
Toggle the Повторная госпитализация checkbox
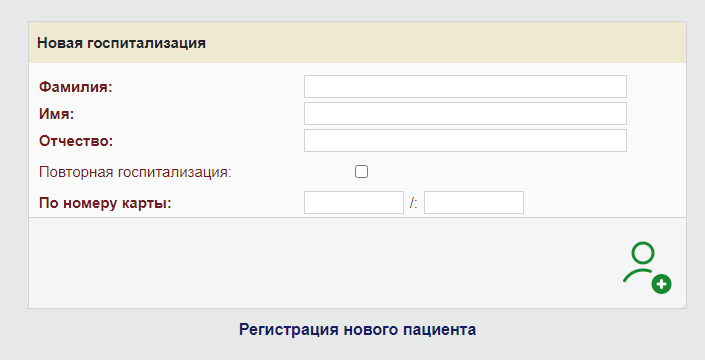click(x=361, y=172)
